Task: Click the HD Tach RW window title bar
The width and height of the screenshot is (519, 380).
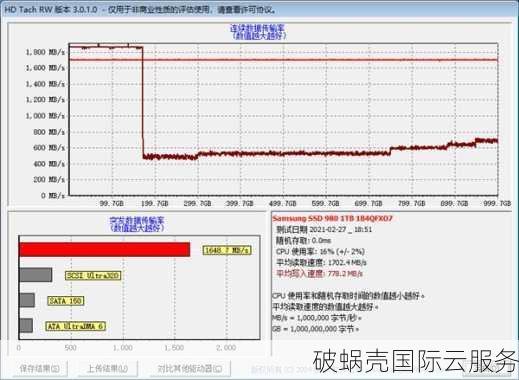Action: (259, 9)
